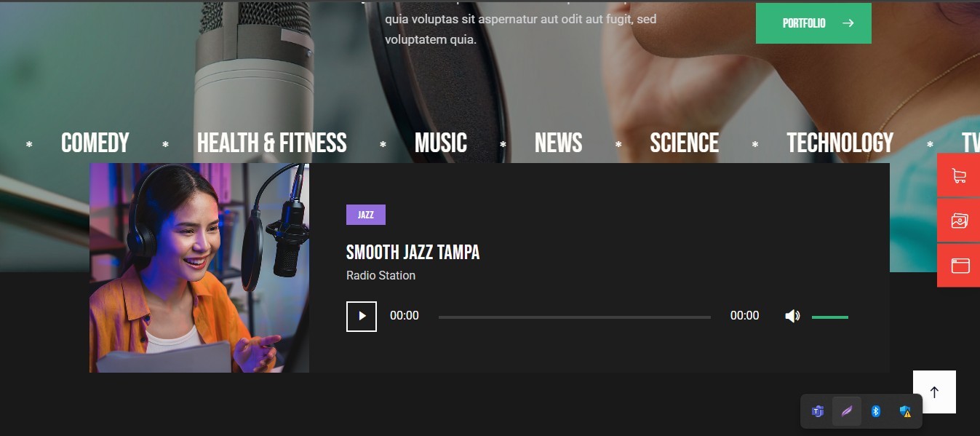
Task: Click the purple Jazz tag
Action: (366, 215)
